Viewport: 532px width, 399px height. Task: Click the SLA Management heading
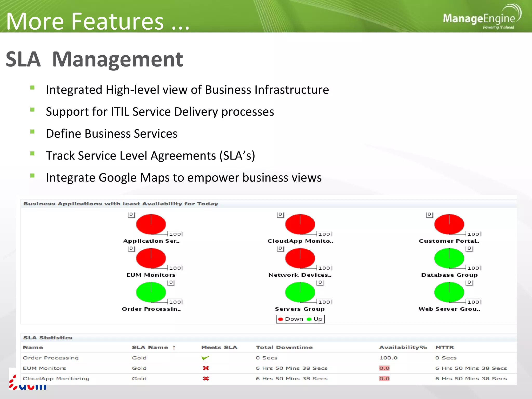(94, 59)
